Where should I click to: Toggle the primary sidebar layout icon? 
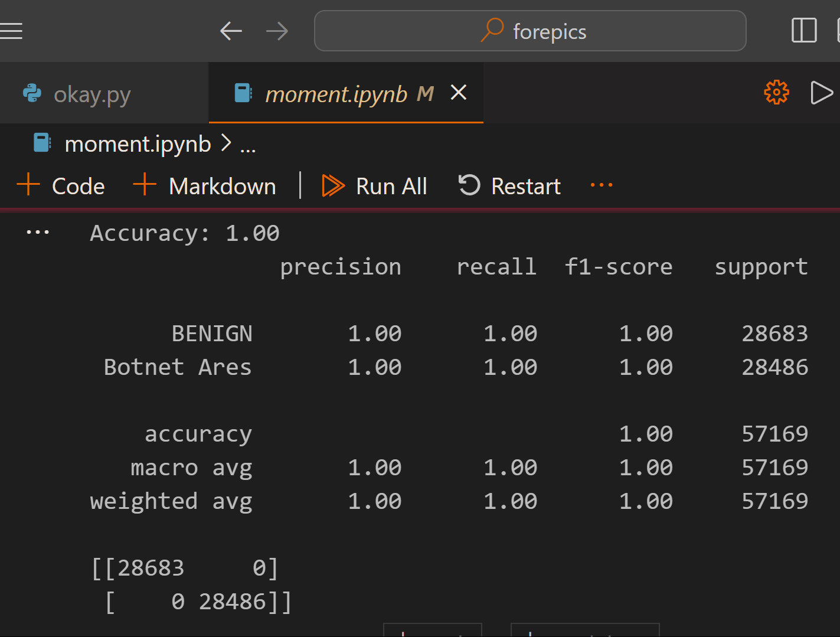(x=803, y=31)
